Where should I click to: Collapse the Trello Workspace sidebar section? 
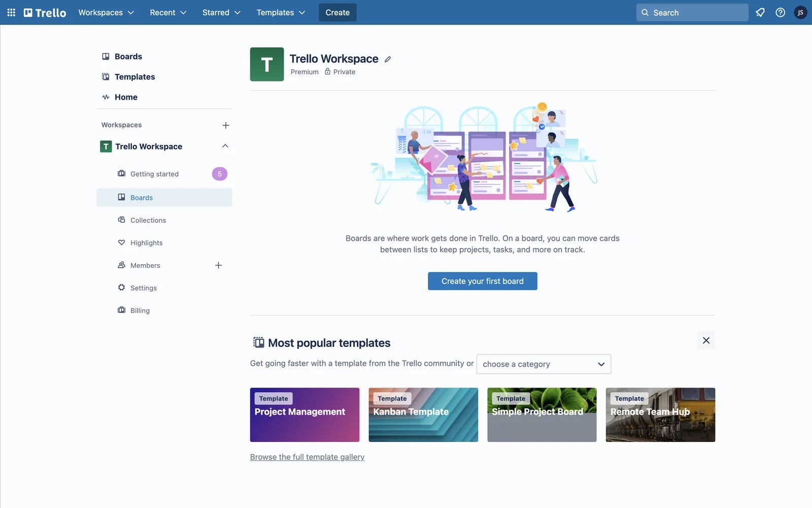point(225,146)
